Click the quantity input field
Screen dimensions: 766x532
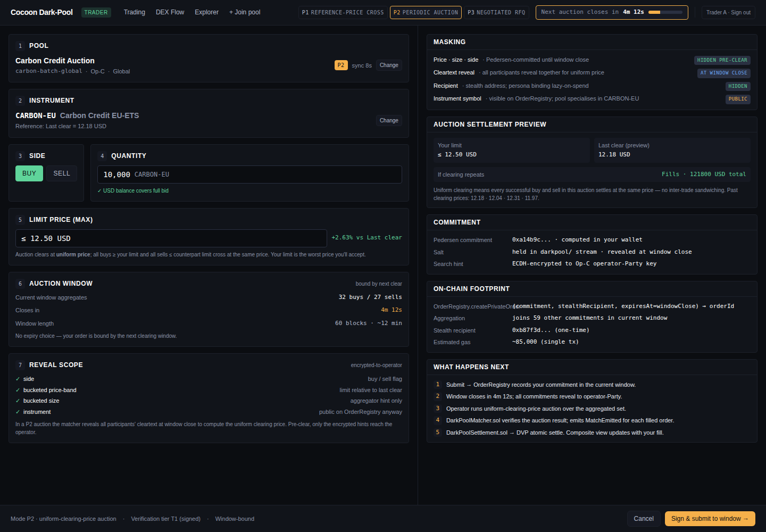(x=249, y=174)
